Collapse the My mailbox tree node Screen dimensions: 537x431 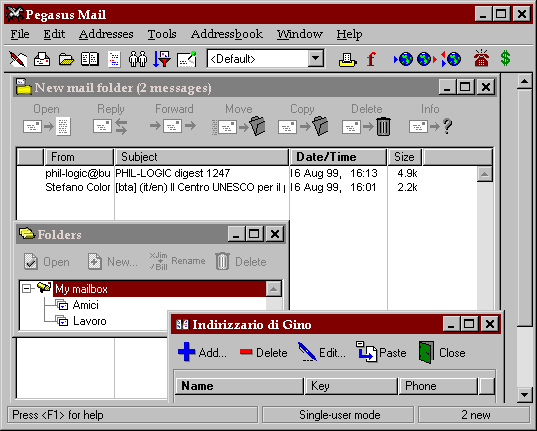tap(26, 288)
